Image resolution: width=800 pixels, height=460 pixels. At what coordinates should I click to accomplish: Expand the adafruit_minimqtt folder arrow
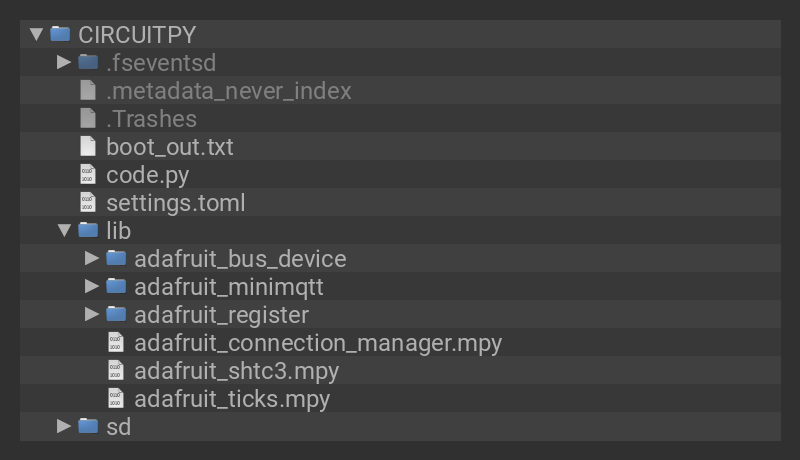click(x=92, y=286)
